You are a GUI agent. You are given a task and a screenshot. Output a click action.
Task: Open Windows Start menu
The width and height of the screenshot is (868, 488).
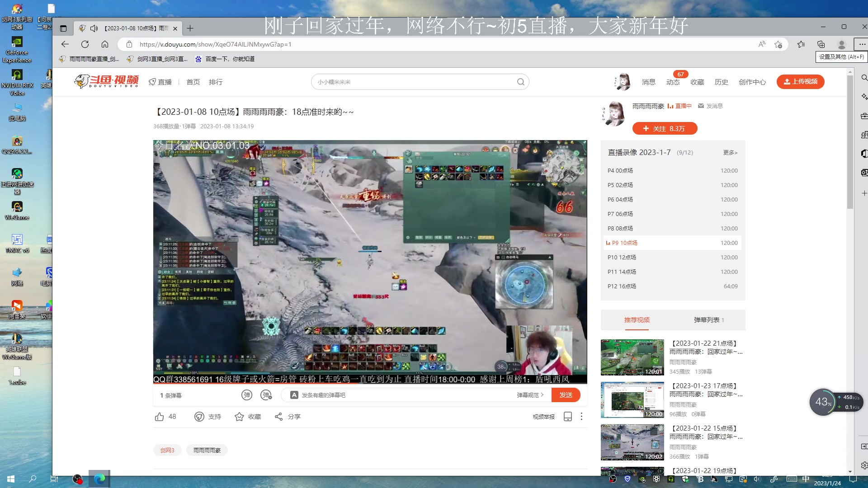click(x=11, y=479)
